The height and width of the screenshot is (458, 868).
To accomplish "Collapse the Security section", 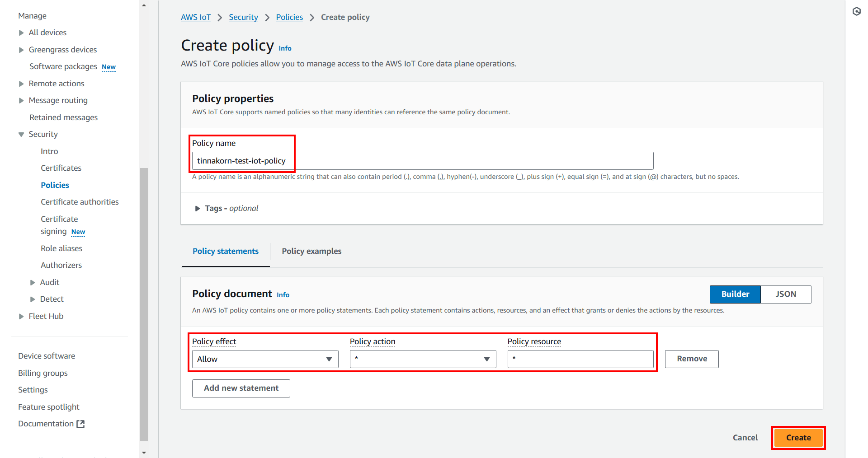I will point(21,134).
